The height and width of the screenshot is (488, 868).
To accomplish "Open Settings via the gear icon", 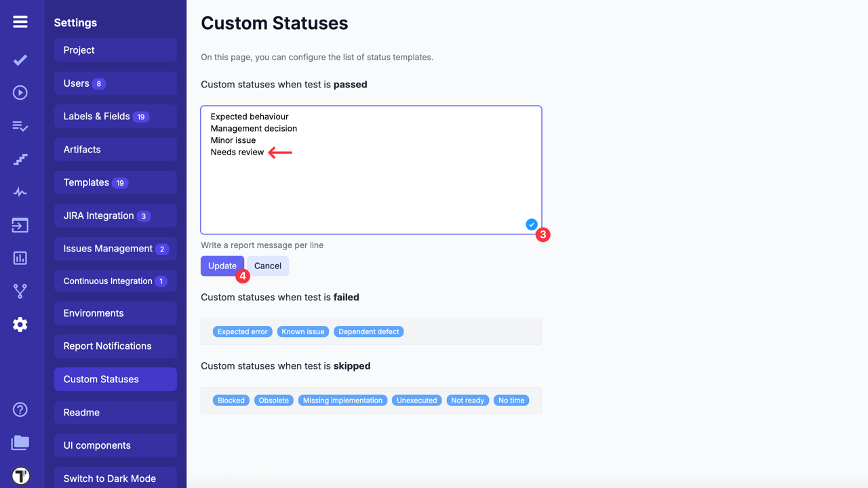I will tap(20, 324).
